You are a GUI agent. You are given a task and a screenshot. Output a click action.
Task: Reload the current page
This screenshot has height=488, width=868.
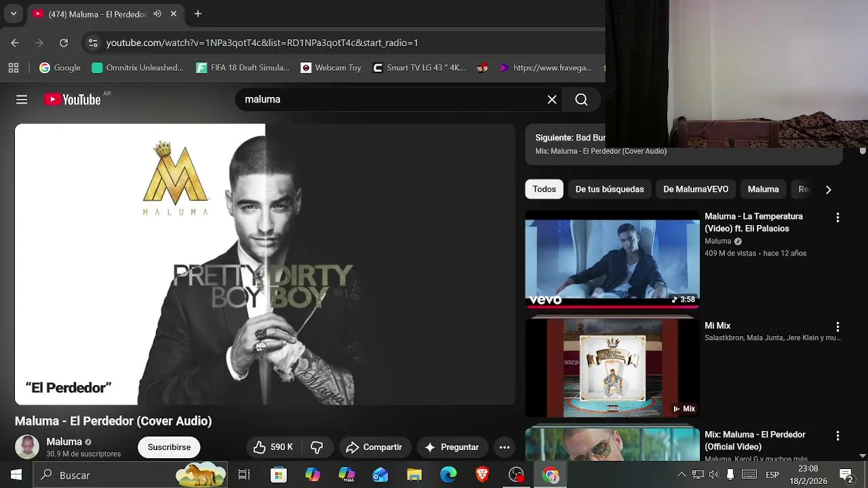64,43
